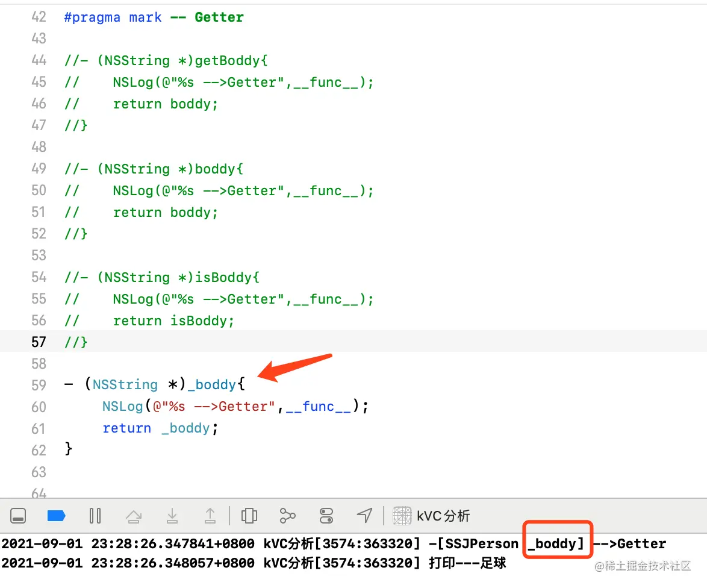Viewport: 707px width, 588px height.
Task: Click line number 49 in the gutter
Action: (x=39, y=169)
